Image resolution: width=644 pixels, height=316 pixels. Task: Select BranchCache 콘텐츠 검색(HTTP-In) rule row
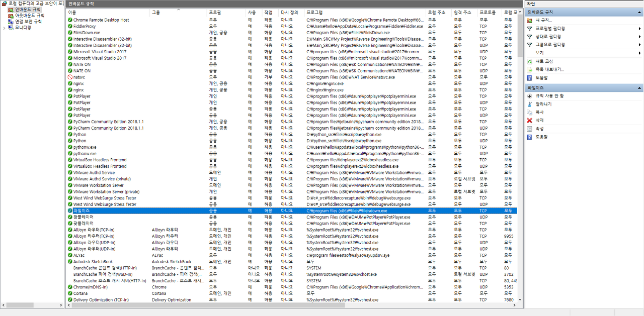292,268
